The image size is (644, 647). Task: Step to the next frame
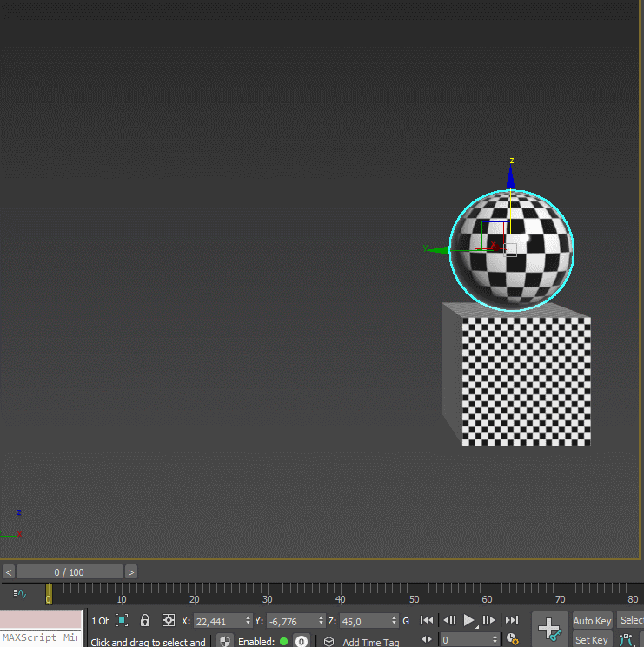tap(489, 620)
